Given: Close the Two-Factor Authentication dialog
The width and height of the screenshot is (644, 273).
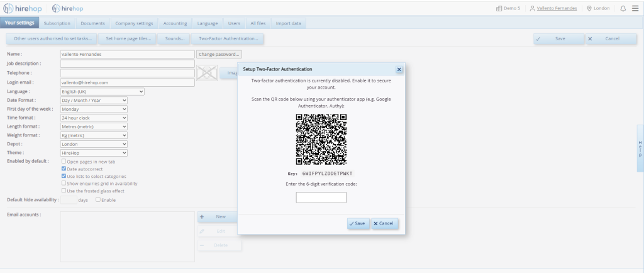Looking at the screenshot, I should 399,69.
